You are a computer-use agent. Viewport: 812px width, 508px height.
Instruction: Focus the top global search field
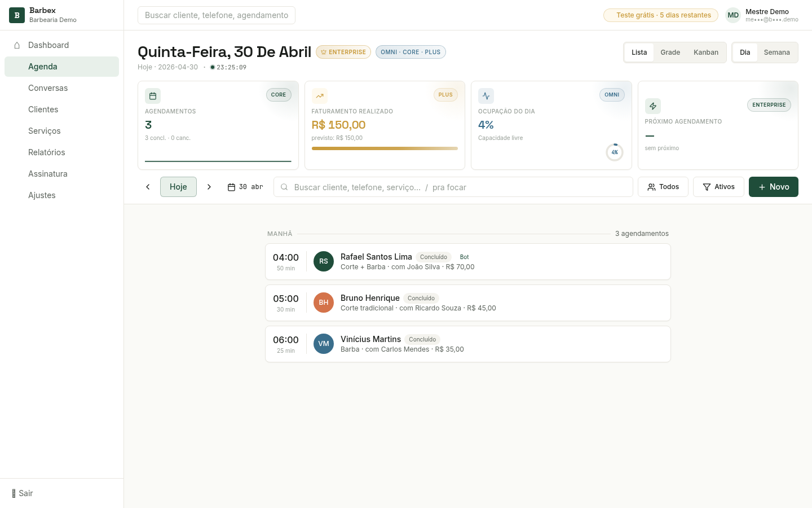(x=217, y=15)
